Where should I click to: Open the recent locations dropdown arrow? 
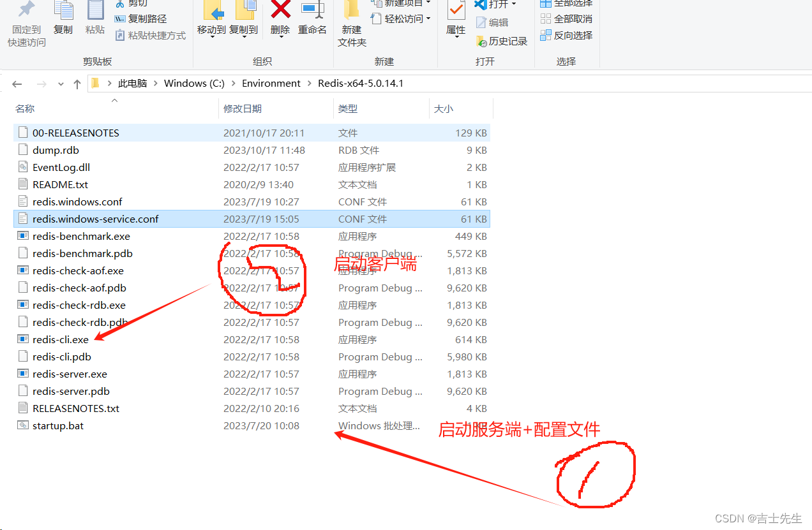[x=61, y=84]
